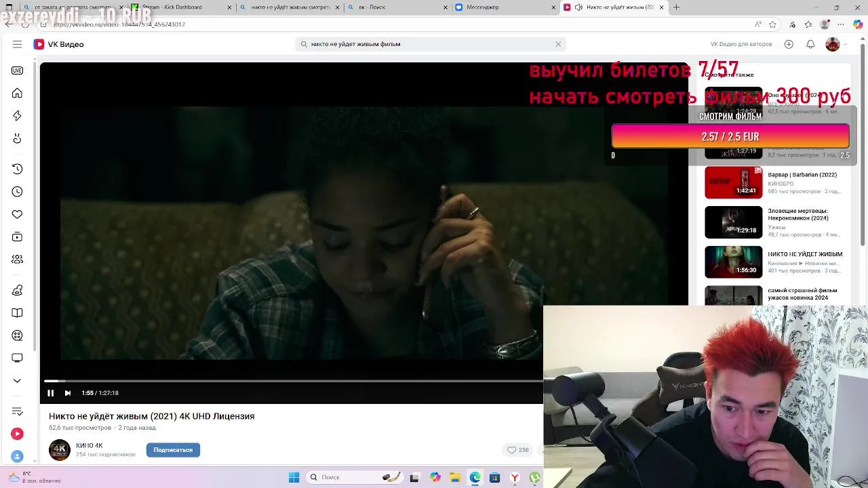Skip to next video button
Viewport: 868px width, 488px height.
tap(68, 393)
